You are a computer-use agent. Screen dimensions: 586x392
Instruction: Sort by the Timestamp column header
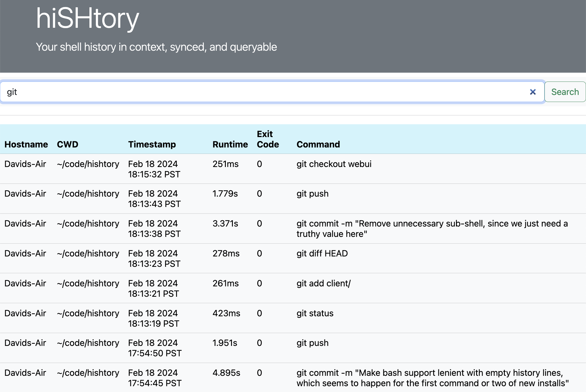(152, 144)
